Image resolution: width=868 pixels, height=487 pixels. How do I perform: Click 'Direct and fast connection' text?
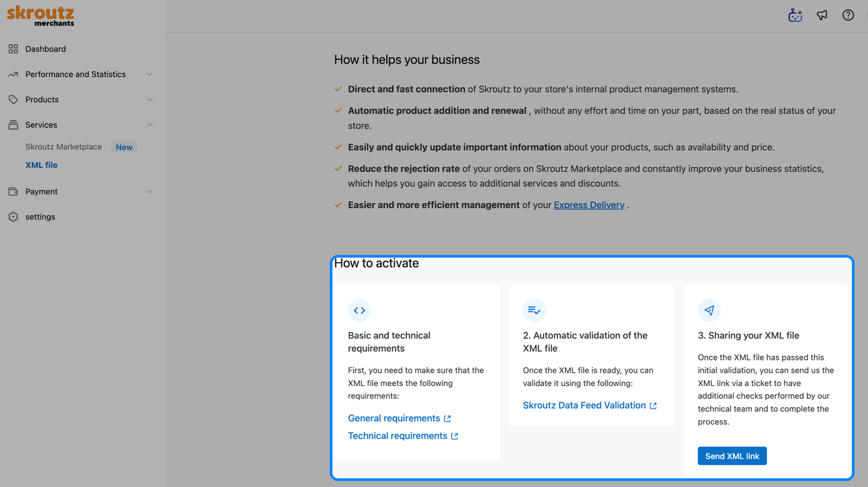pos(407,89)
